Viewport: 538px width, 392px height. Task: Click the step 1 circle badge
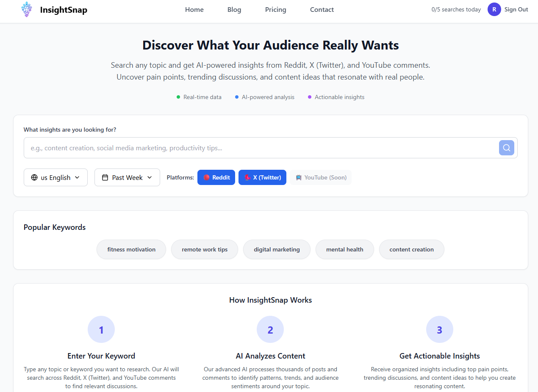(101, 329)
